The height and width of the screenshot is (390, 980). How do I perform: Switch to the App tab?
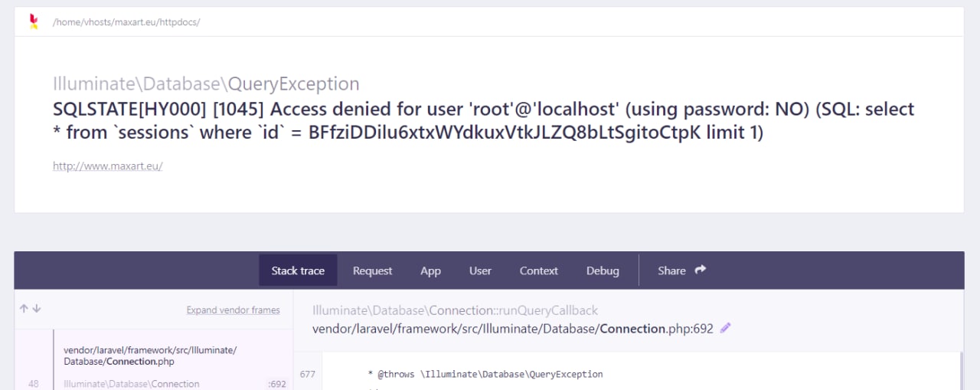pos(430,270)
